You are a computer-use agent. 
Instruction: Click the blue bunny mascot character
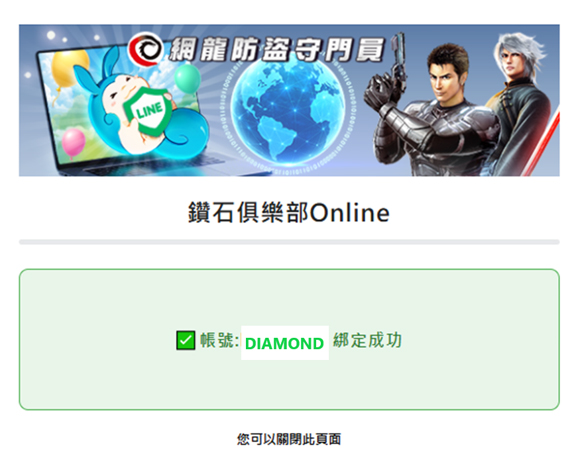pos(140,111)
